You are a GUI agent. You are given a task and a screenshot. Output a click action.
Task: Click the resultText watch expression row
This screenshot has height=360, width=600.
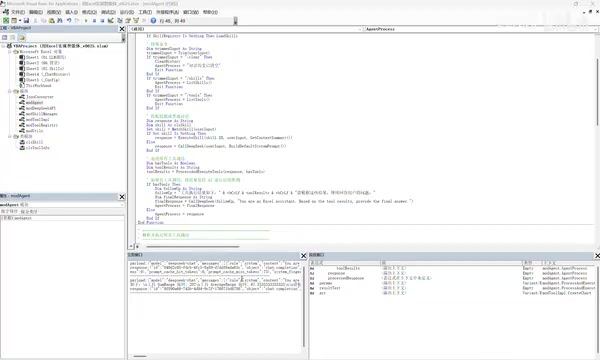pos(452,288)
